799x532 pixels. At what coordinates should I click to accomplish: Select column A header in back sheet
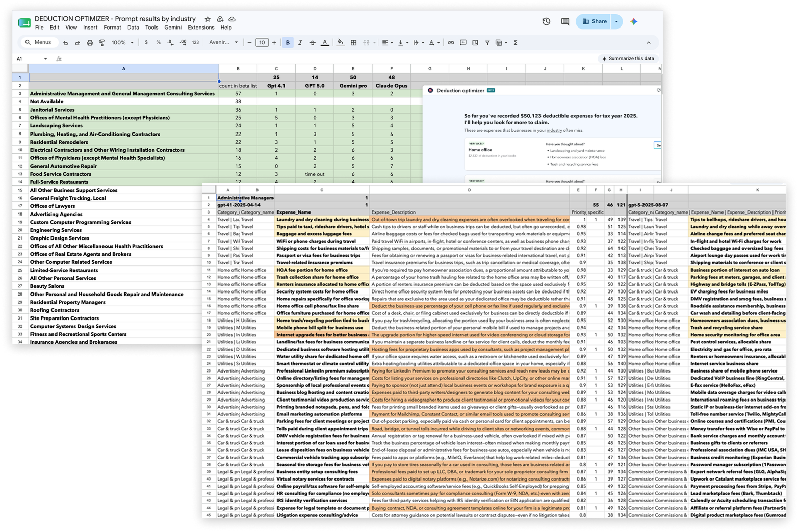[123, 69]
